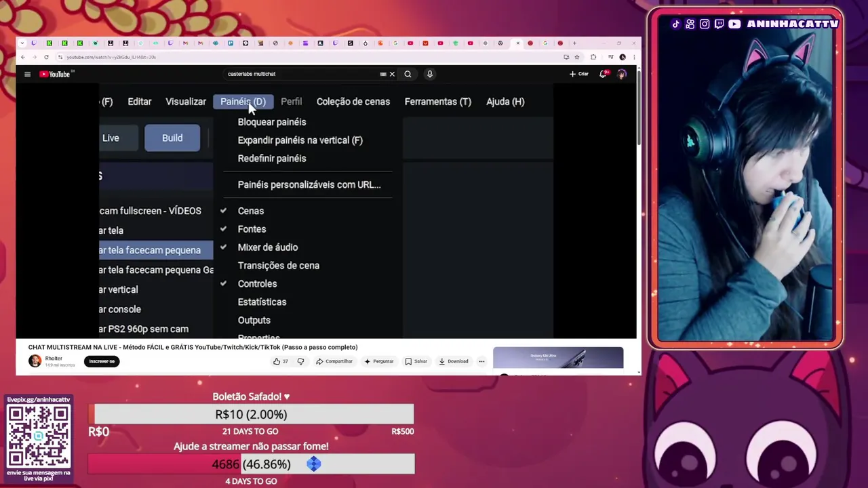The height and width of the screenshot is (488, 868).
Task: Open the YouTube guide hamburger menu
Action: [x=27, y=74]
